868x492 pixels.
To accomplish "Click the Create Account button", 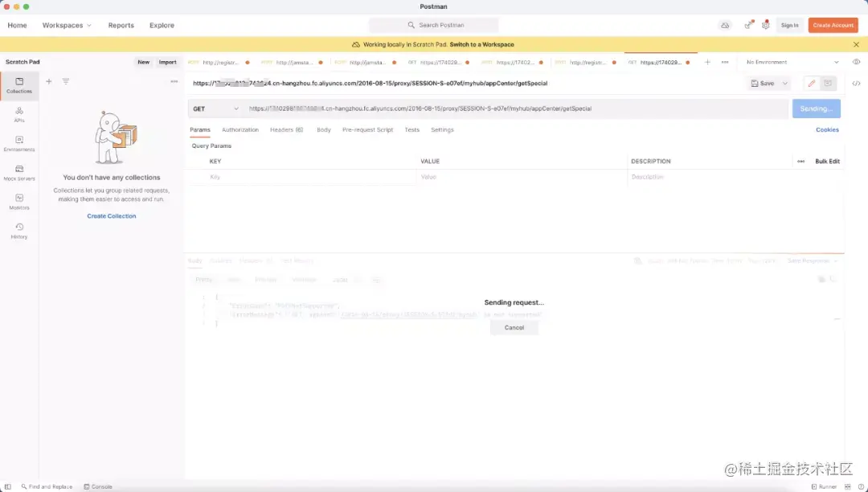I will 833,26.
